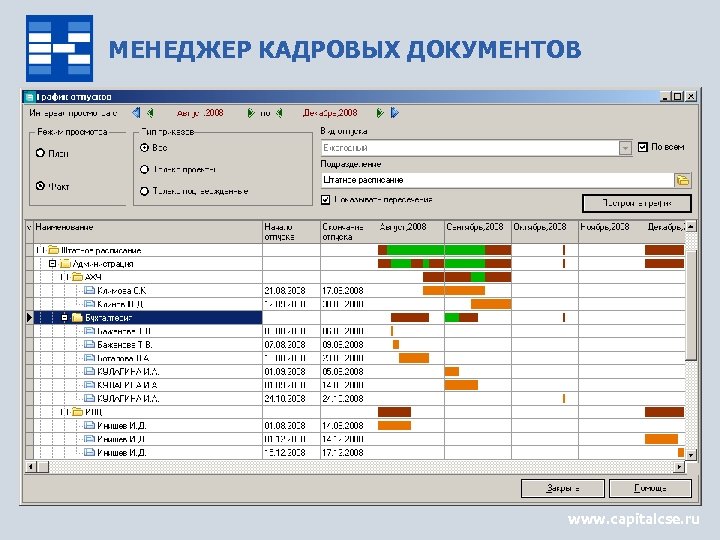Click the current-row pointer beside Бухгалтерия
720x540 pixels.
[x=29, y=318]
